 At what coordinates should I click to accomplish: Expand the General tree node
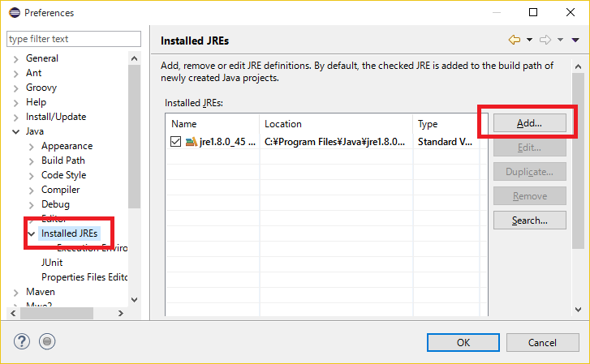click(15, 59)
